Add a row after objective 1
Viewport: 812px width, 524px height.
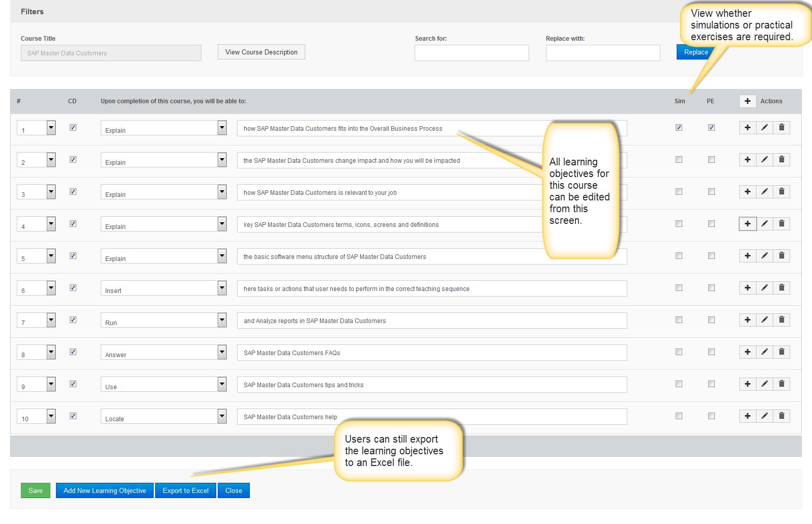click(747, 128)
